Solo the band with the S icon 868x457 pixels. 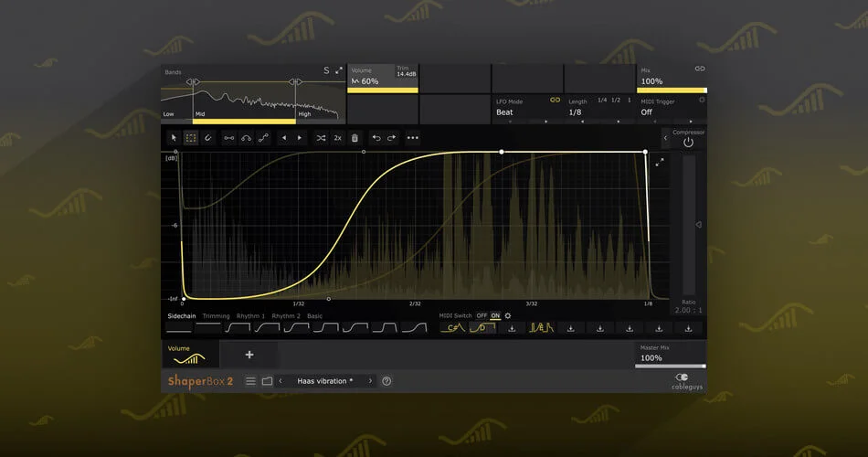pos(326,70)
